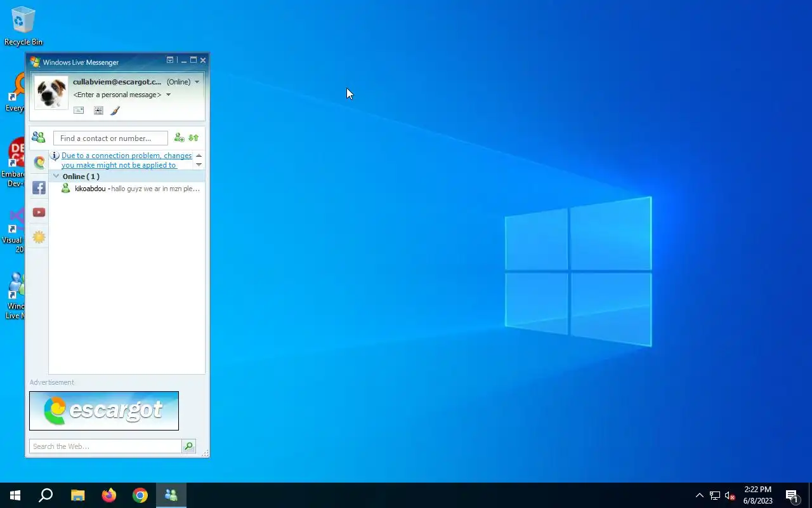Click the Messenger taskbar button
The height and width of the screenshot is (508, 812).
pyautogui.click(x=171, y=495)
